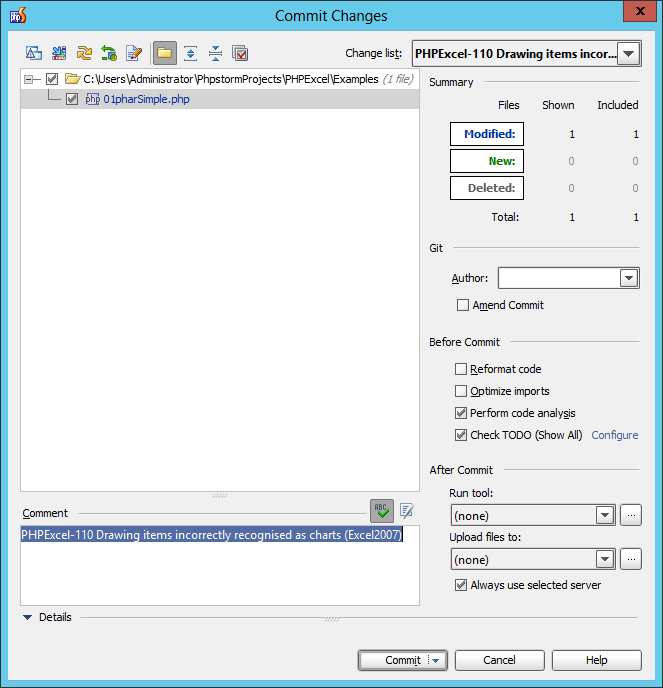The width and height of the screenshot is (663, 688).
Task: Enable the Reformat code checkbox
Action: 461,369
